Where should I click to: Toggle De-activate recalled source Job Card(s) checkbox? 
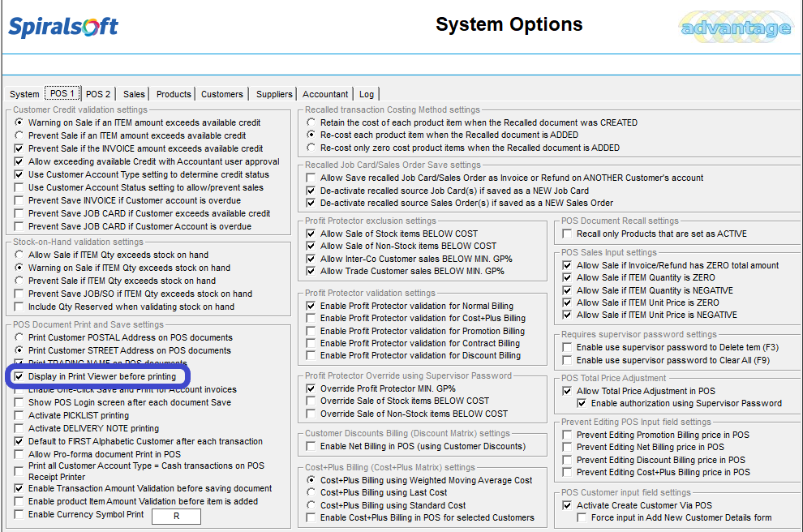click(311, 191)
